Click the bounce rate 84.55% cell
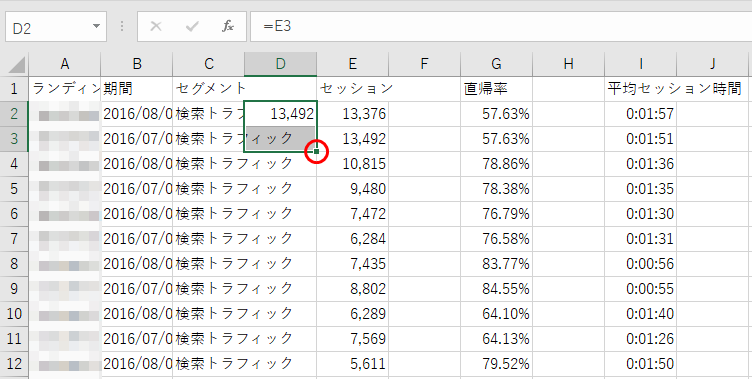Screen dimensions: 752x379 [x=496, y=288]
